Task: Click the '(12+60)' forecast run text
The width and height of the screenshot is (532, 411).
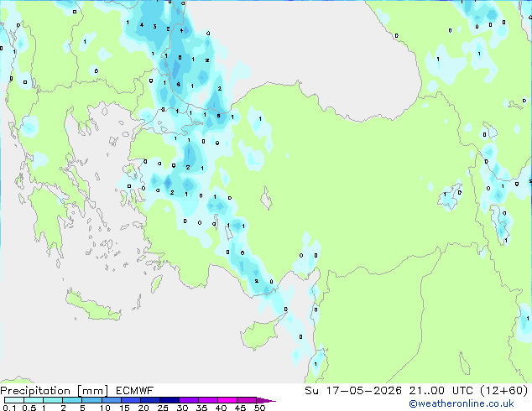Action: pyautogui.click(x=504, y=391)
